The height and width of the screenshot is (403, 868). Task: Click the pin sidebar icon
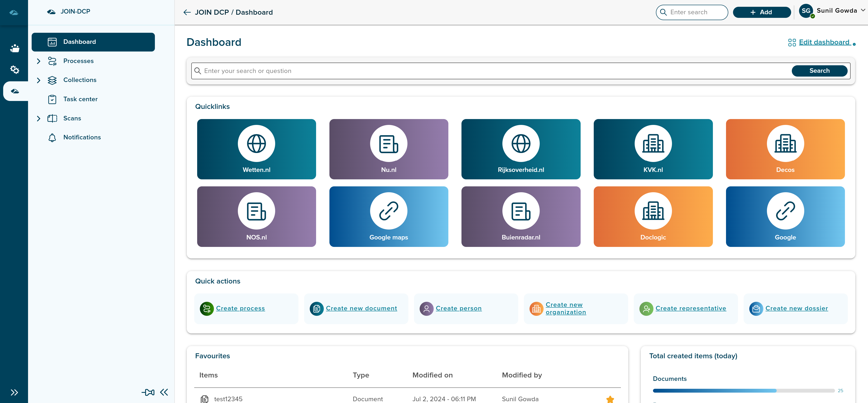point(148,392)
